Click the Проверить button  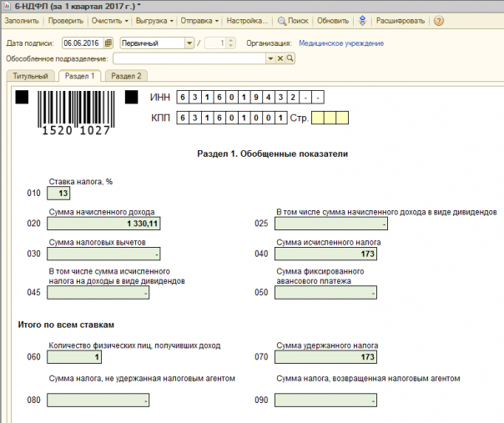(64, 20)
